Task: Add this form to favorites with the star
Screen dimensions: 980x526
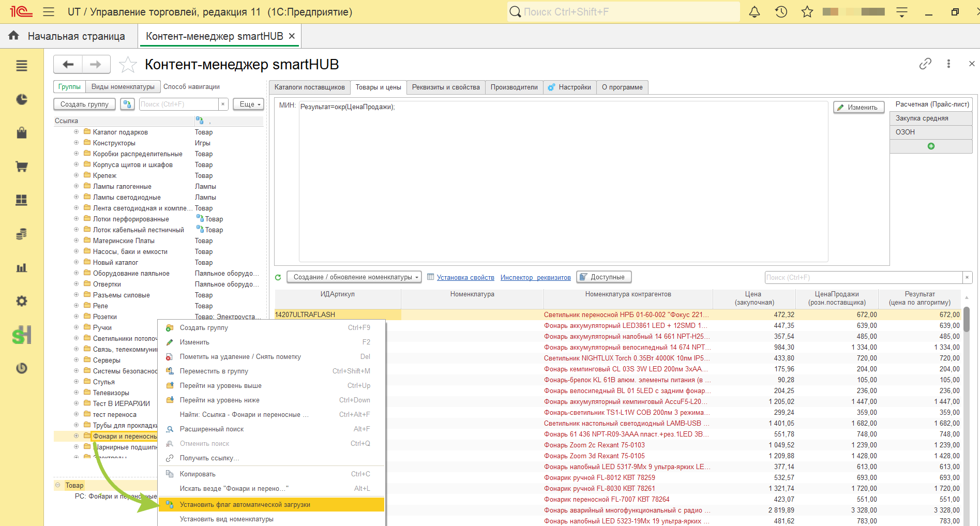Action: [x=128, y=65]
